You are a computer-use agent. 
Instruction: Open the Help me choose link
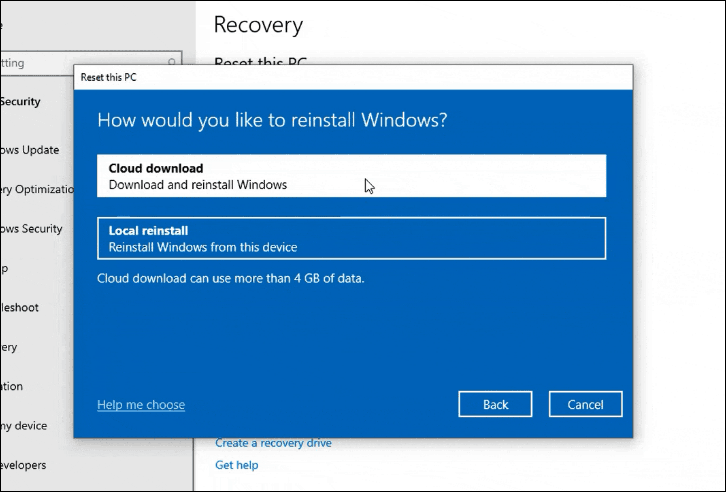click(141, 405)
